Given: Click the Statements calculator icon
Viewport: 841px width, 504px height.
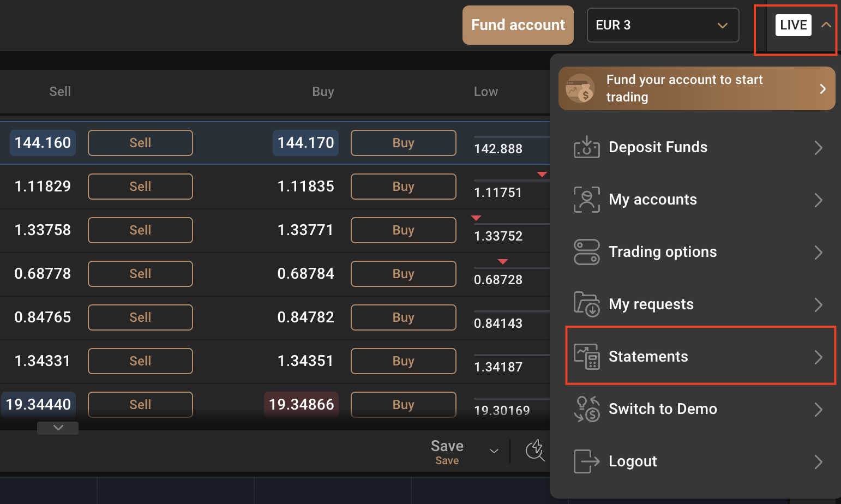Looking at the screenshot, I should click(586, 357).
